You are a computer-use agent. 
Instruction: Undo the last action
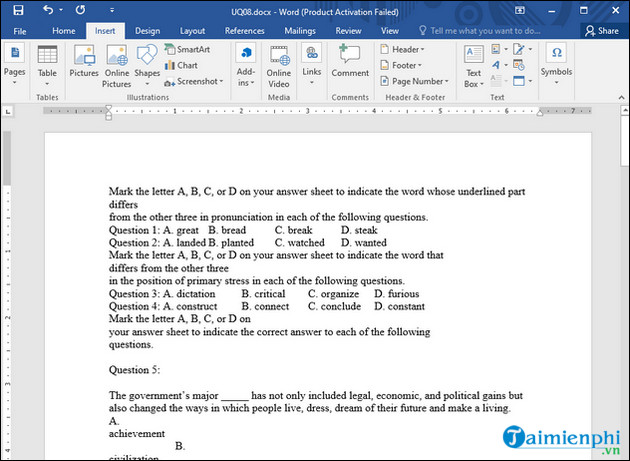(48, 10)
